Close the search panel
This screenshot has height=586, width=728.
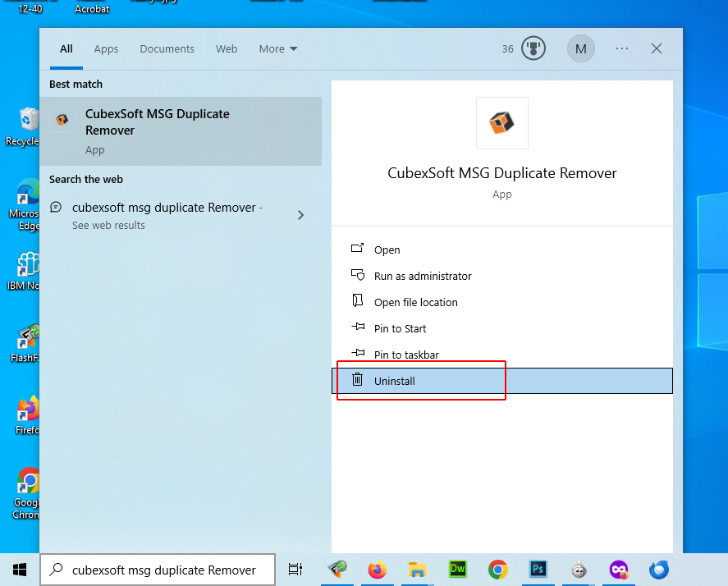(x=656, y=48)
